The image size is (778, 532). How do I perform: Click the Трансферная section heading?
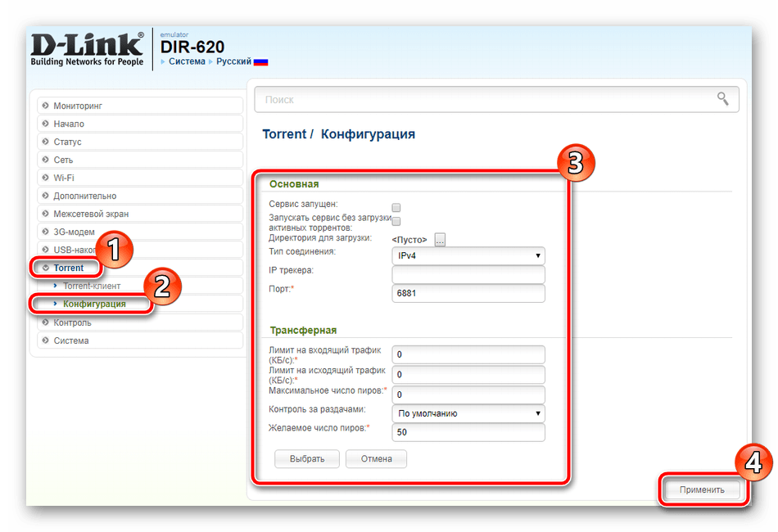[x=303, y=330]
